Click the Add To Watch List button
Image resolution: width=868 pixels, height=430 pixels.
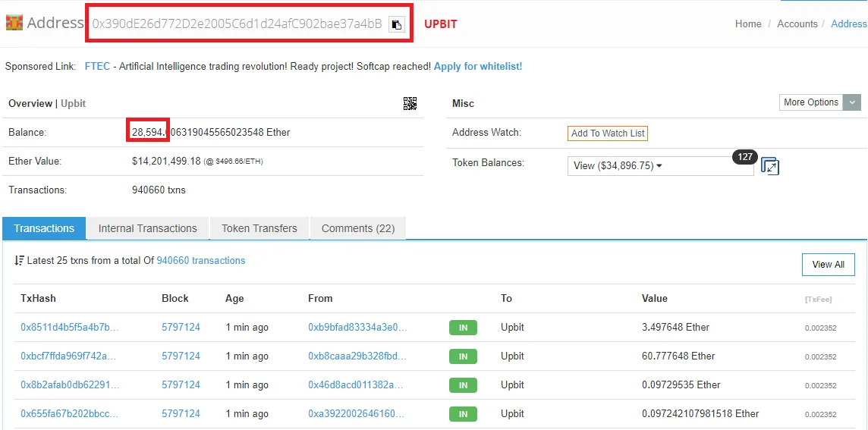(608, 133)
